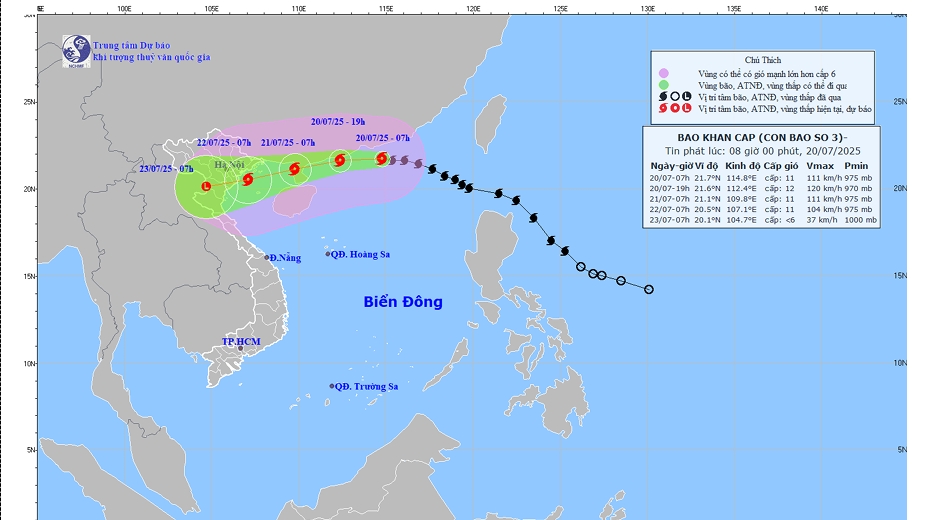Image resolution: width=925 pixels, height=520 pixels.
Task: Click the green circle legend swatch
Action: [664, 85]
